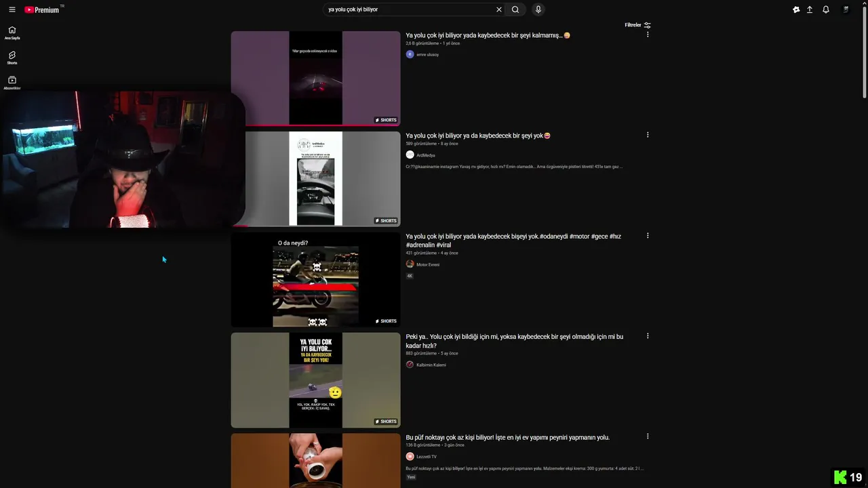Click SHORTS badge on ArdMedya thumbnail

tap(386, 221)
